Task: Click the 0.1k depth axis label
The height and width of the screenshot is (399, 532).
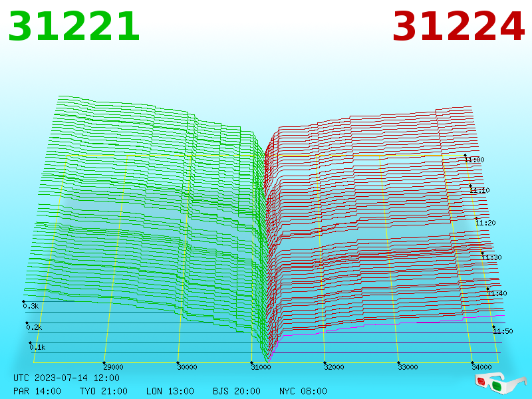Action: point(37,347)
